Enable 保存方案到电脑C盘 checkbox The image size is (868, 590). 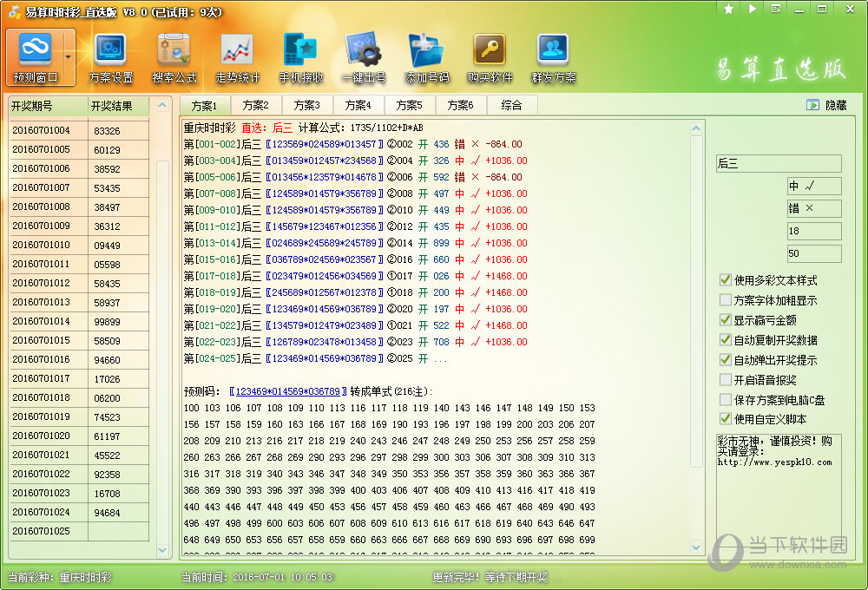point(725,400)
